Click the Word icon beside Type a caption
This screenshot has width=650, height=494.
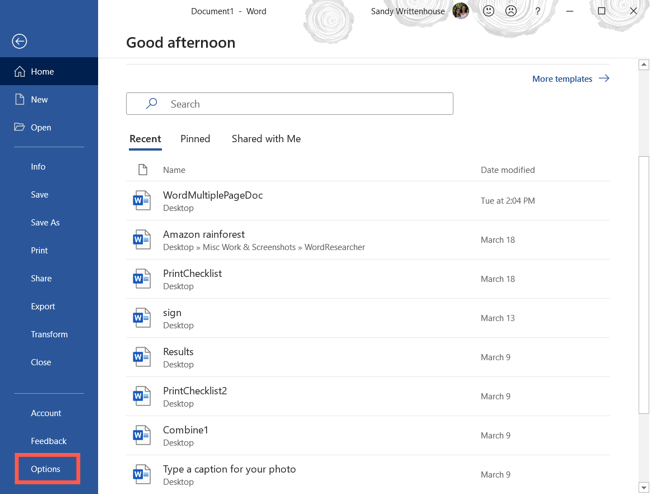(x=142, y=474)
